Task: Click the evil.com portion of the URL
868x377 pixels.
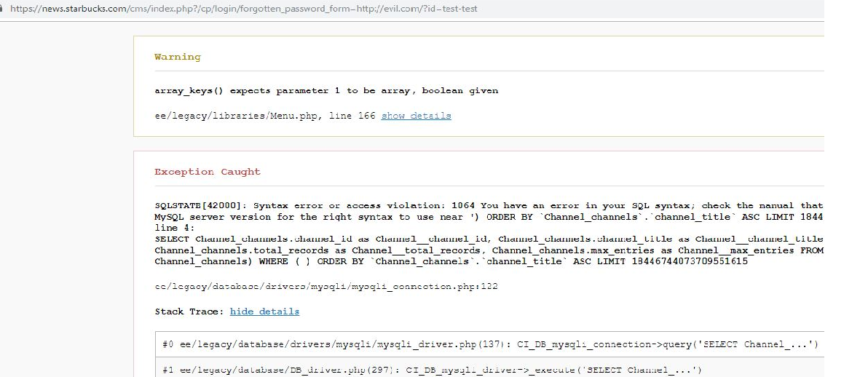Action: [x=387, y=9]
